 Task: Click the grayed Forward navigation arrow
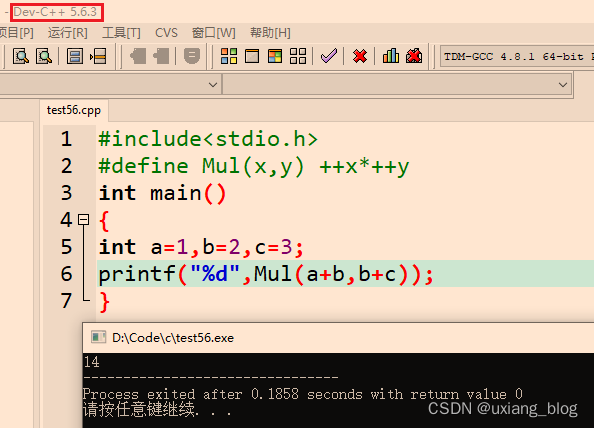coord(161,56)
